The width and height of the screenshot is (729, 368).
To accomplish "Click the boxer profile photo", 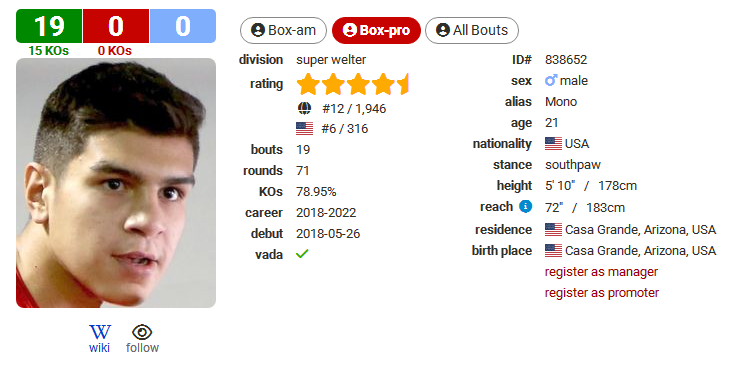I will 116,183.
